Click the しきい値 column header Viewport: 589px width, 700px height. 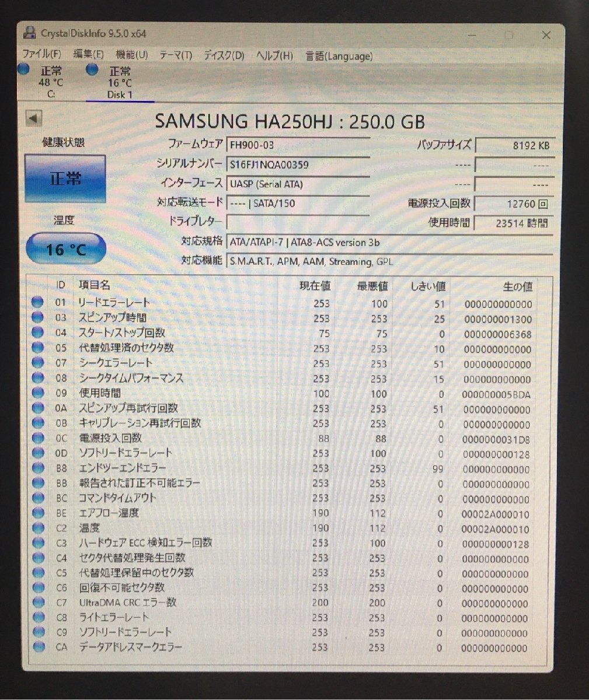[428, 286]
